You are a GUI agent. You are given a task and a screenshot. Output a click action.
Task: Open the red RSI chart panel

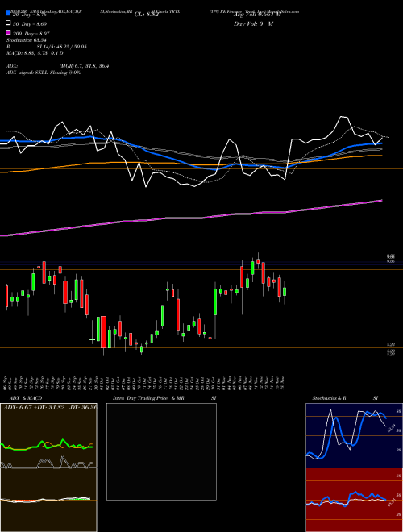point(354,500)
